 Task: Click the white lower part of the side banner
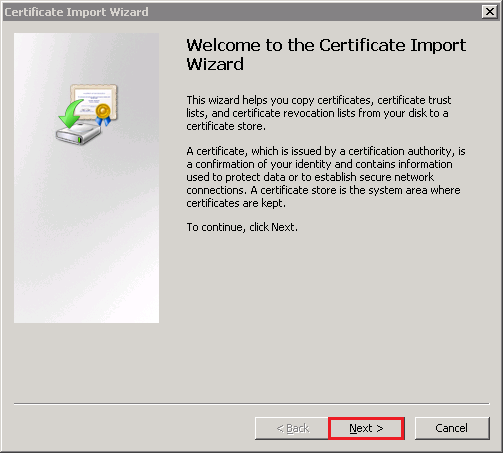click(86, 283)
